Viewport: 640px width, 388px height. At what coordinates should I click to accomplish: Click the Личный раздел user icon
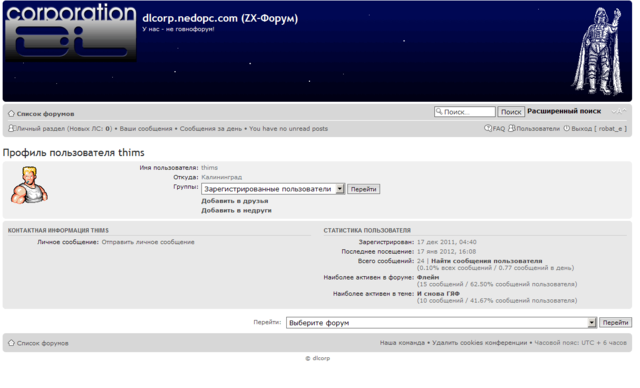12,128
